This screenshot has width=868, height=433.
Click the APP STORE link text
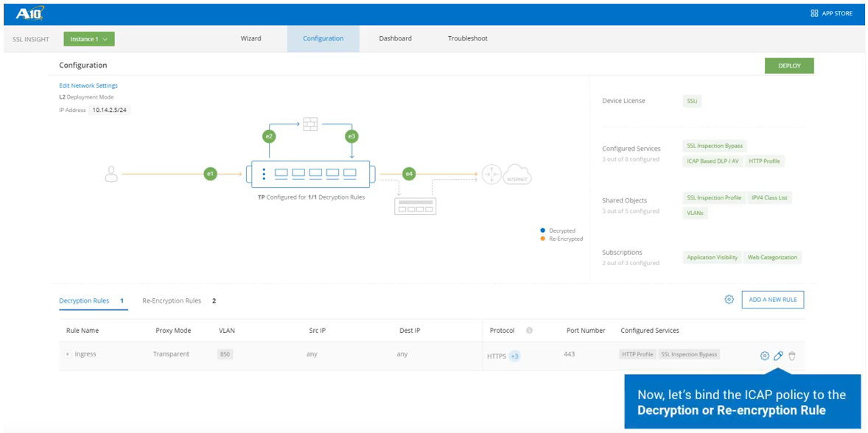[x=837, y=13]
